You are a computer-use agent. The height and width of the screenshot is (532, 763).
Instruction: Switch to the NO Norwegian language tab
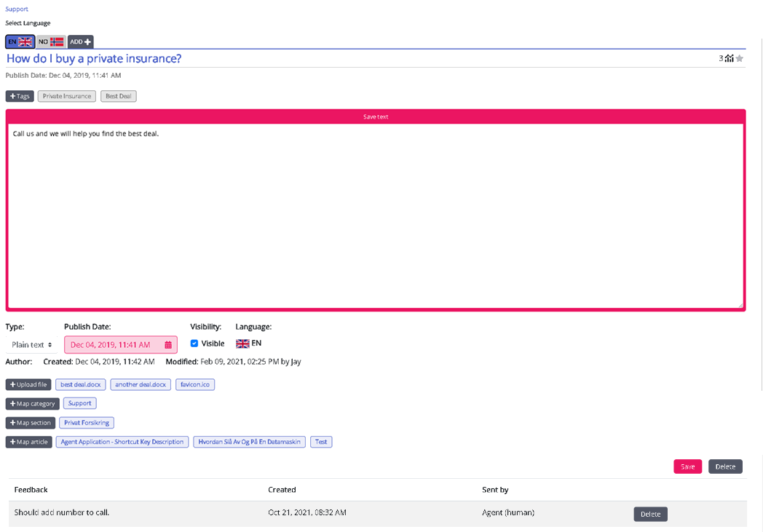click(51, 41)
